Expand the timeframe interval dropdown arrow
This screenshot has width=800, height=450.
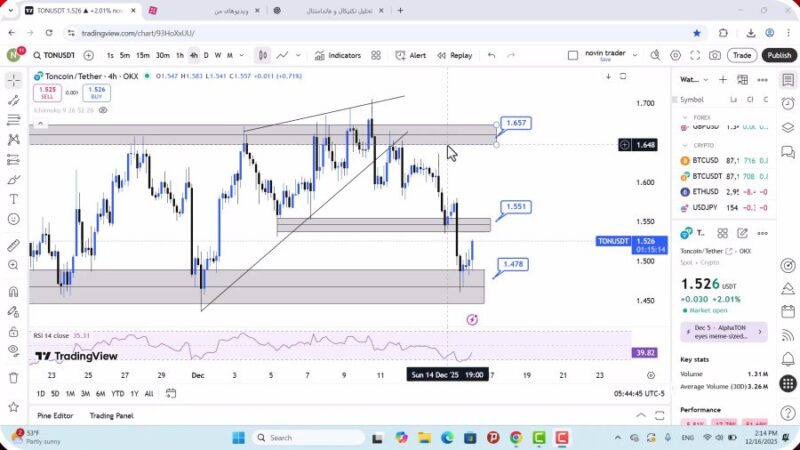click(241, 56)
